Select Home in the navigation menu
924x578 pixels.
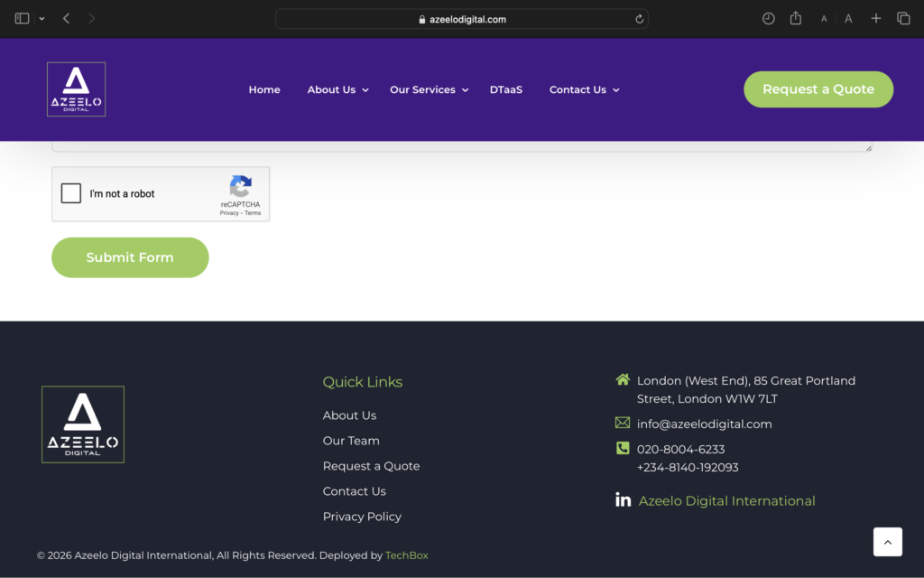click(264, 89)
